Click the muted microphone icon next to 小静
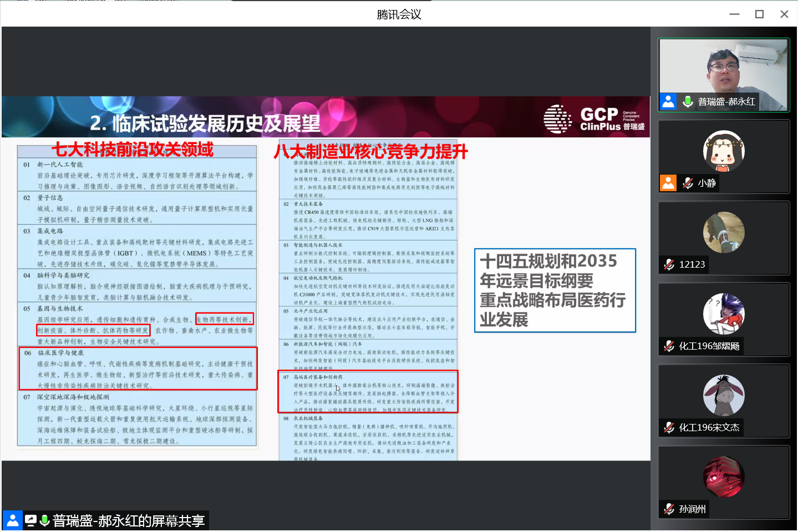The width and height of the screenshot is (798, 532). point(688,183)
